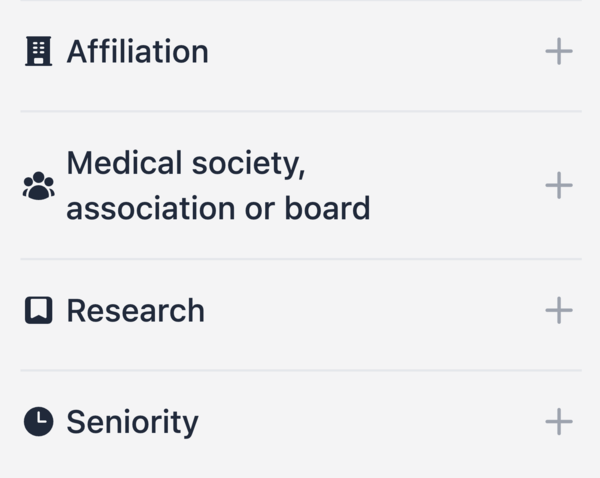Click the bookmark icon beside Research

pyautogui.click(x=38, y=311)
